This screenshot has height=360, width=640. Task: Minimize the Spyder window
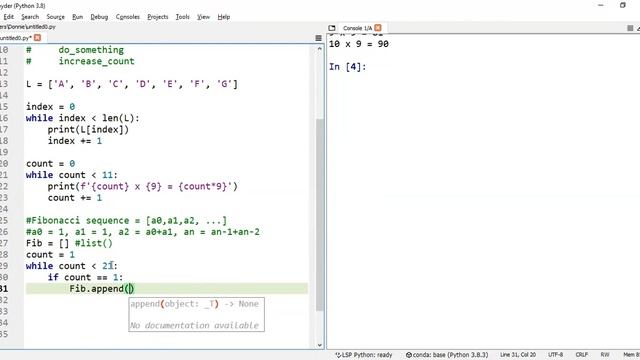[601, 5]
